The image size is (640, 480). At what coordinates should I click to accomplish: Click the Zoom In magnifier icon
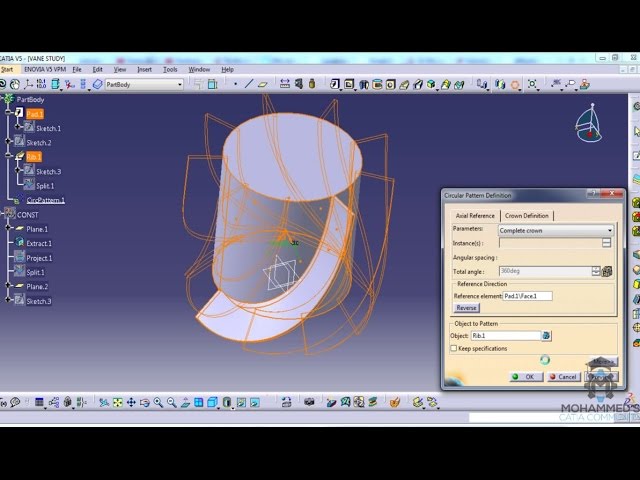pyautogui.click(x=158, y=403)
